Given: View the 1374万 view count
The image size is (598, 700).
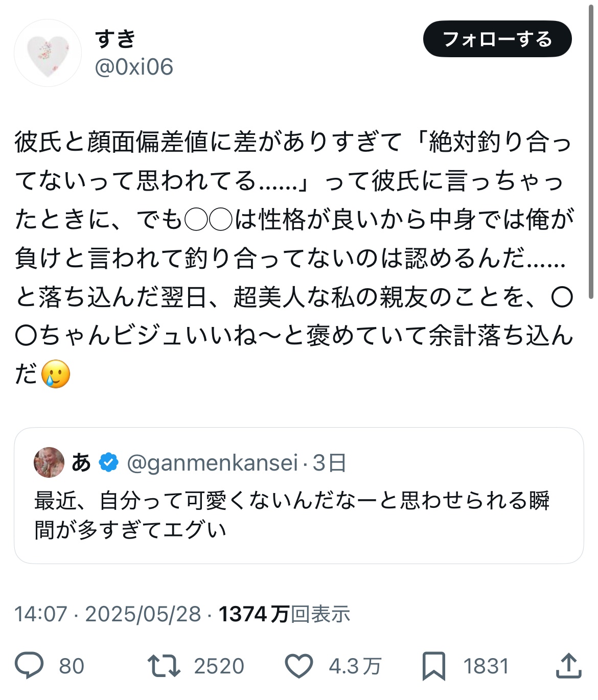Looking at the screenshot, I should tap(284, 614).
